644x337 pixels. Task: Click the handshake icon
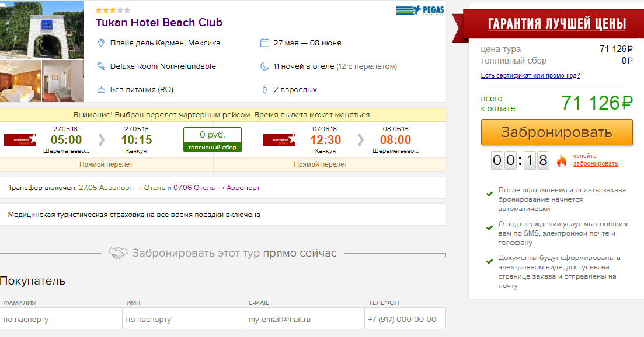pyautogui.click(x=118, y=254)
